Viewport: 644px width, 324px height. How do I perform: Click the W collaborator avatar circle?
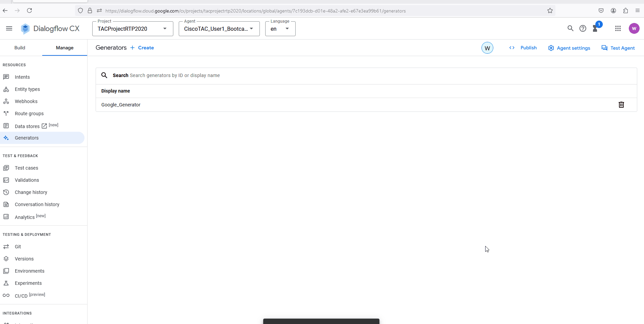point(487,48)
